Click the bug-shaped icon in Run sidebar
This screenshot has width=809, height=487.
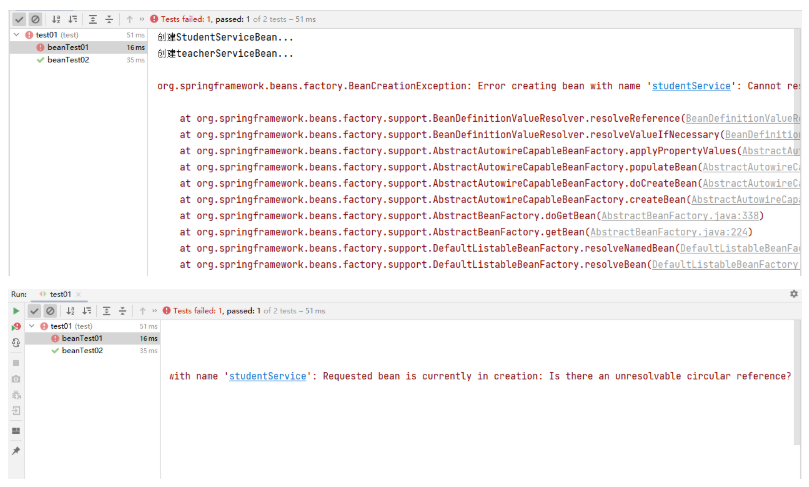16,395
